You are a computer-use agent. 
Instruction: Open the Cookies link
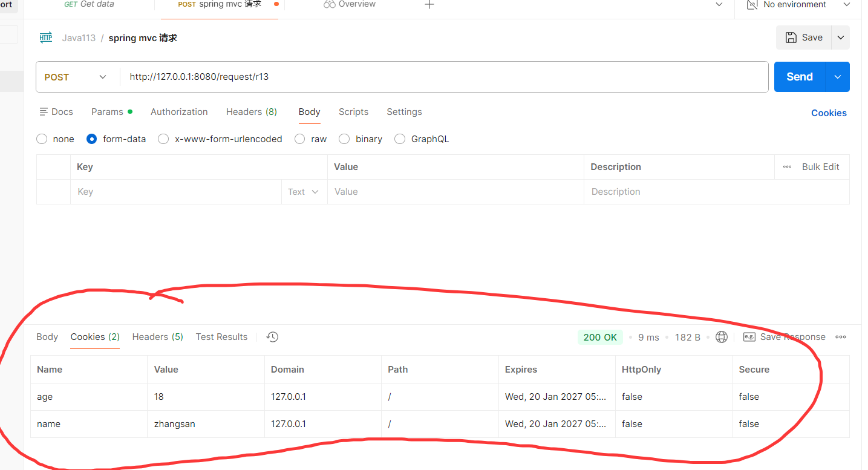(829, 113)
